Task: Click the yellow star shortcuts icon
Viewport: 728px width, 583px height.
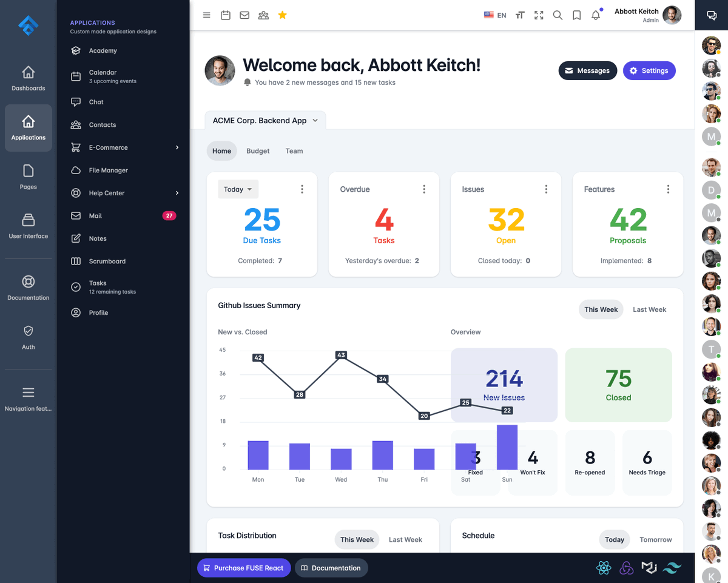Action: tap(282, 15)
